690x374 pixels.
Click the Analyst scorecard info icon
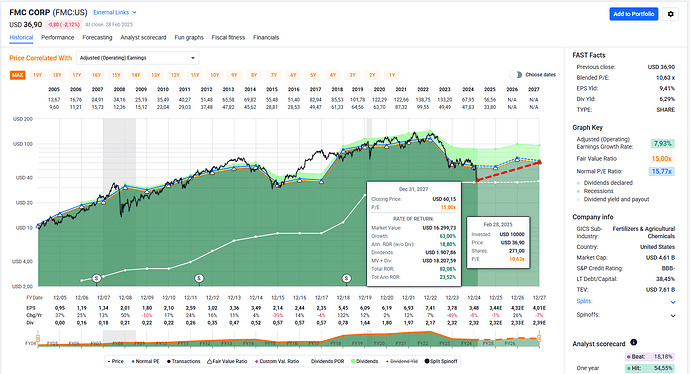tap(634, 342)
